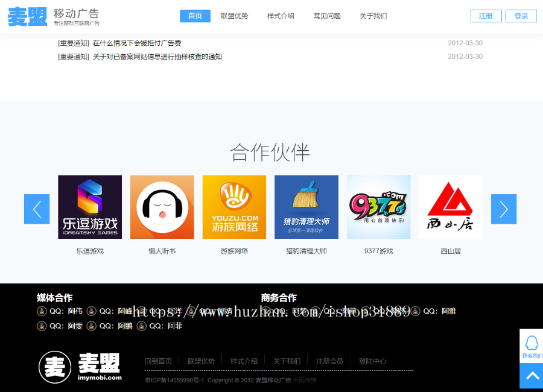Click the 麦盟 logo in header
This screenshot has width=543, height=392.
point(53,16)
